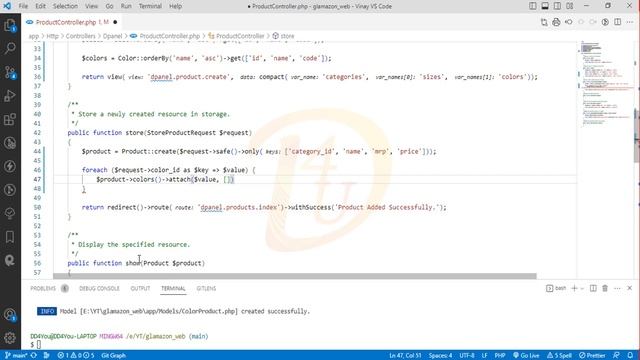The image size is (640, 360).
Task: Open the Search view in activity bar
Action: pos(10,48)
